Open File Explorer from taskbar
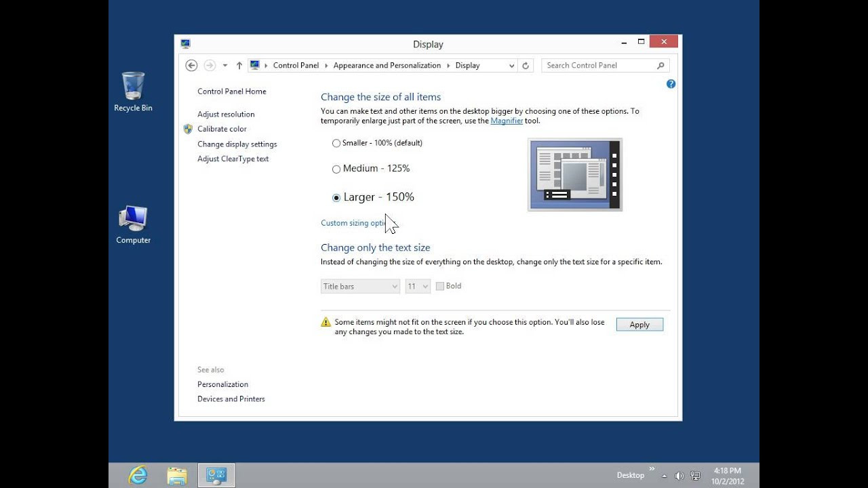868x488 pixels. [177, 476]
